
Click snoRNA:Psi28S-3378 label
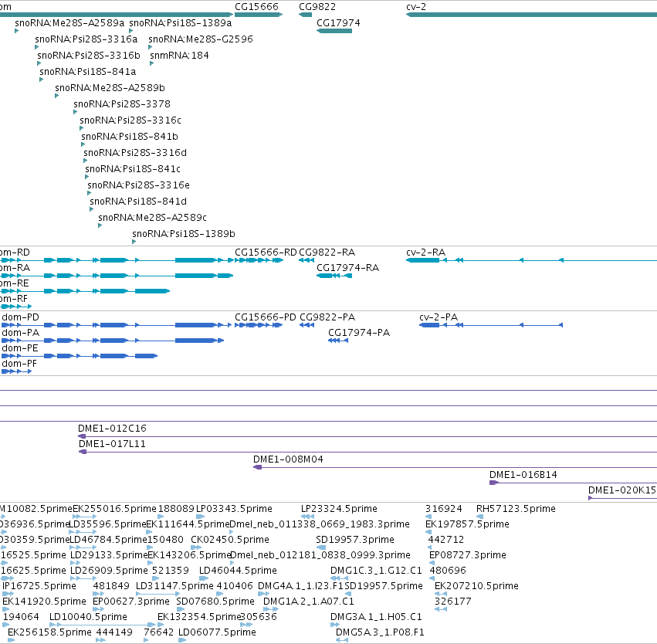122,104
